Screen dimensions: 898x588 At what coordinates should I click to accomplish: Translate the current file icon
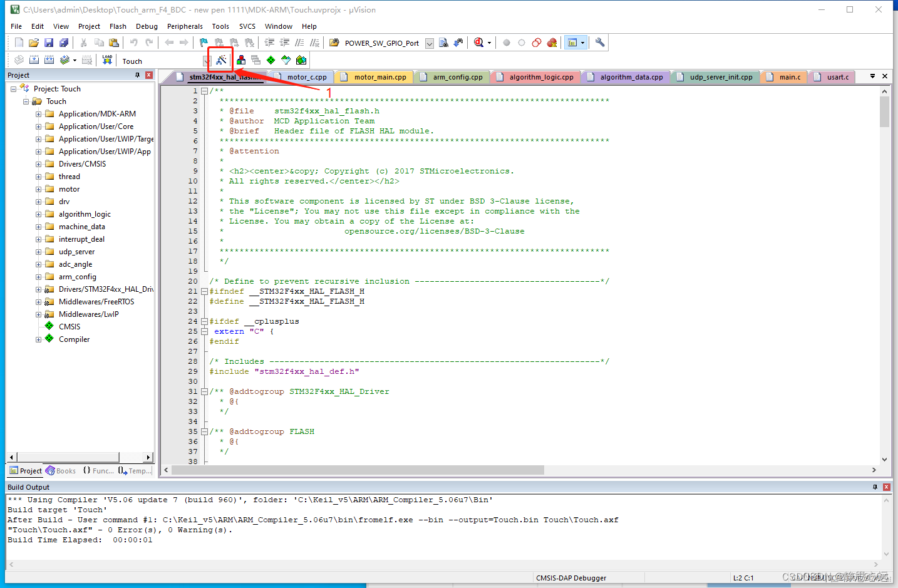pyautogui.click(x=19, y=60)
